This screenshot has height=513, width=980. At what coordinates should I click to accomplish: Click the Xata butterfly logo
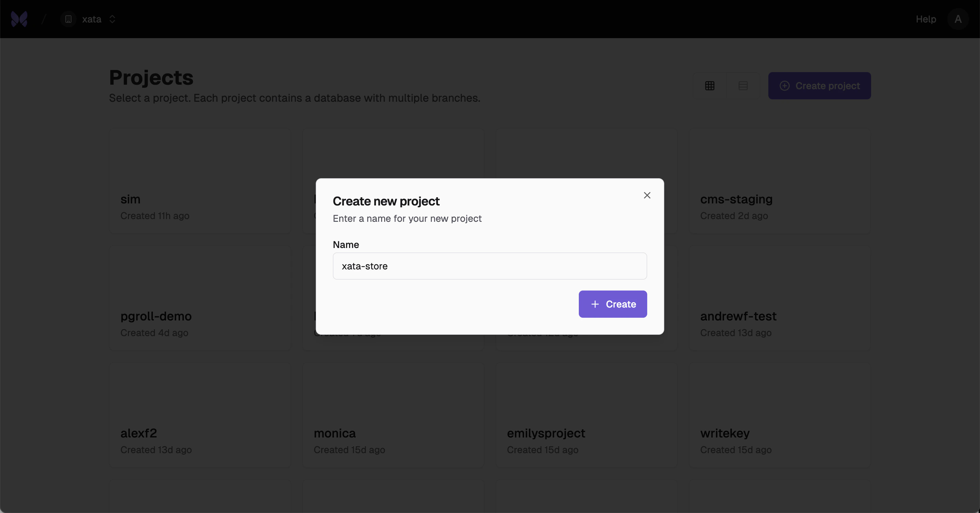point(19,19)
